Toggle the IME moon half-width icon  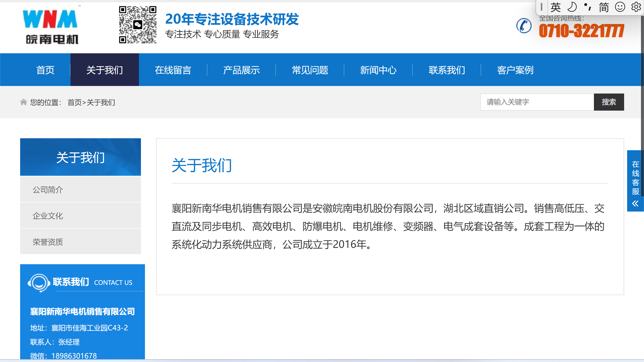point(572,7)
